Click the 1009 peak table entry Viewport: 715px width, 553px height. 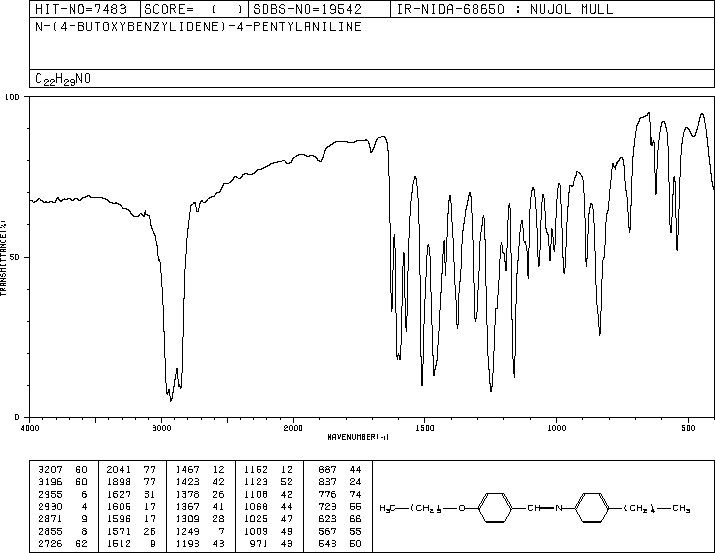coord(256,531)
